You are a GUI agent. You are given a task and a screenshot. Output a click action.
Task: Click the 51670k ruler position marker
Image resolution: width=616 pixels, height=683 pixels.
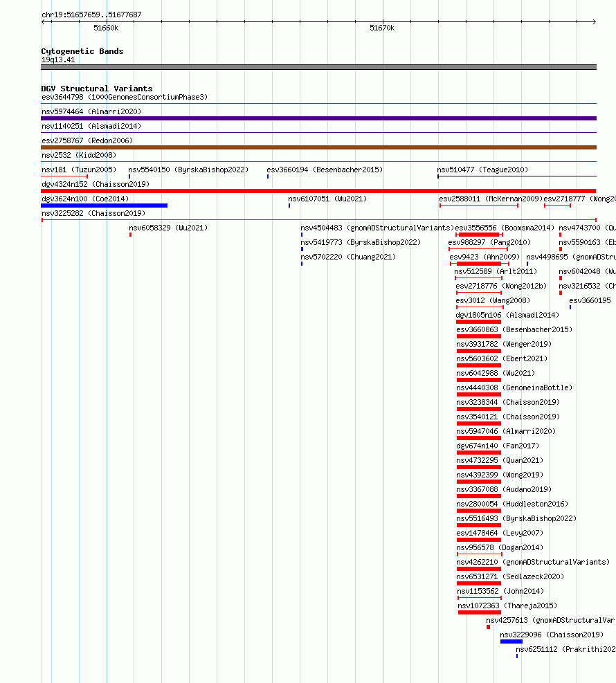coord(382,28)
